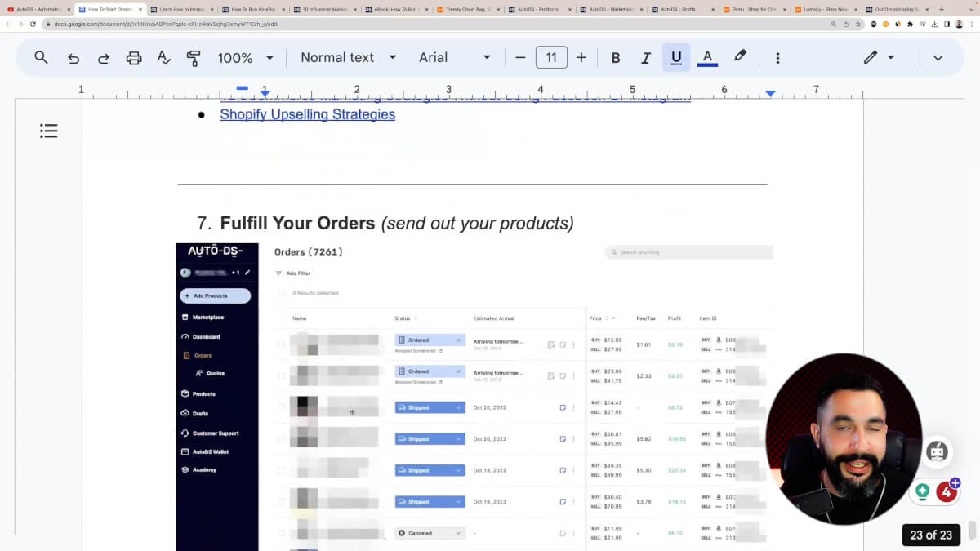Redo the last undone edit
980x551 pixels.
(104, 58)
